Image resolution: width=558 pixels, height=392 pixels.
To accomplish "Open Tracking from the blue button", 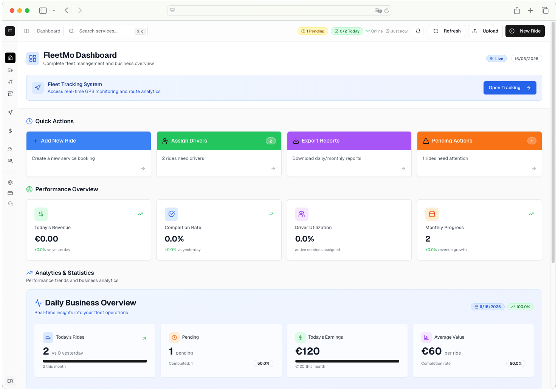I will click(x=510, y=88).
